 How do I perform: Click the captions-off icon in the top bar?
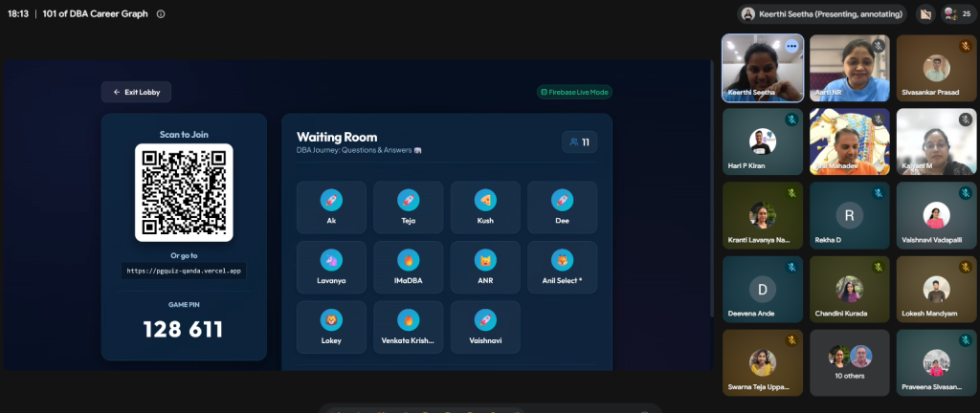pyautogui.click(x=925, y=13)
